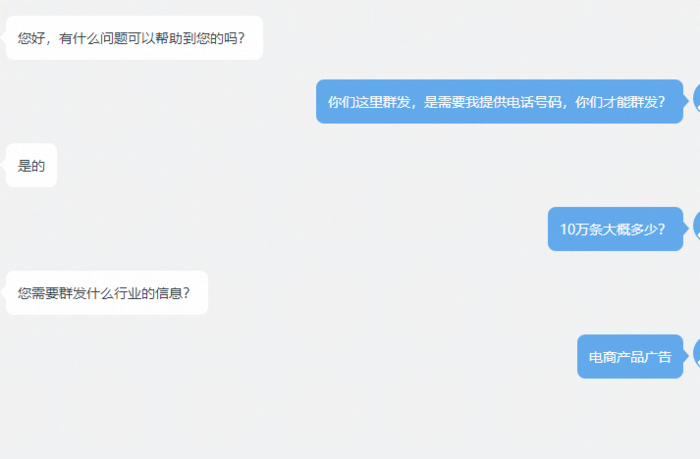The width and height of the screenshot is (700, 459).
Task: Select the '10万条大概多少?' message bubble
Action: (x=616, y=229)
